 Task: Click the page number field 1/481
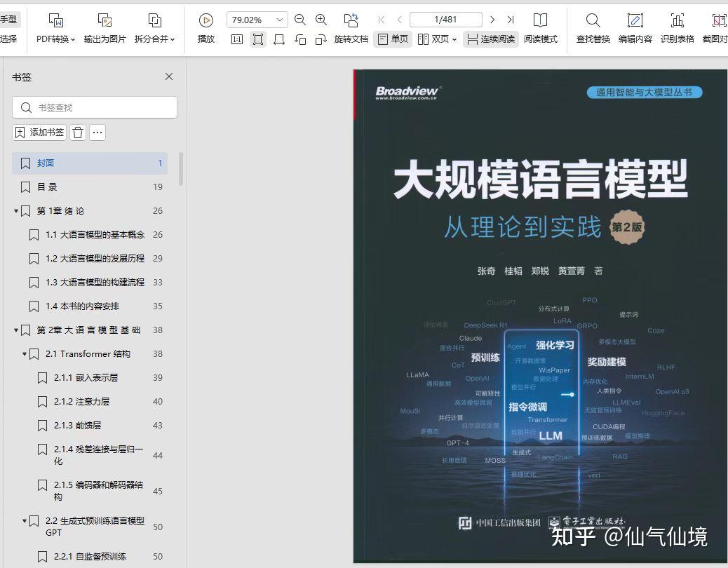click(x=446, y=20)
